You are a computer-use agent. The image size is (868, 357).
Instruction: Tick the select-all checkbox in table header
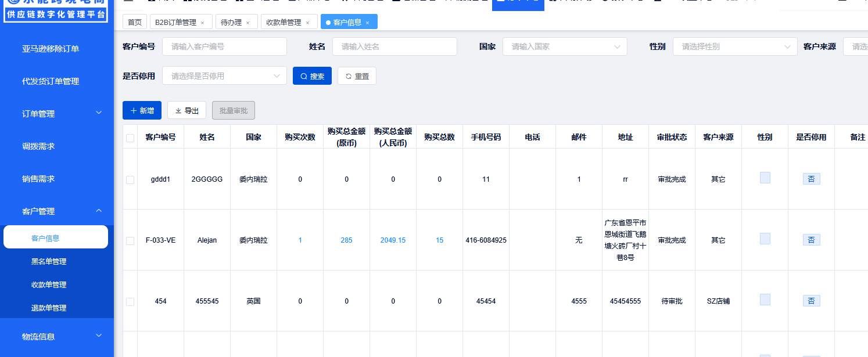pyautogui.click(x=130, y=138)
